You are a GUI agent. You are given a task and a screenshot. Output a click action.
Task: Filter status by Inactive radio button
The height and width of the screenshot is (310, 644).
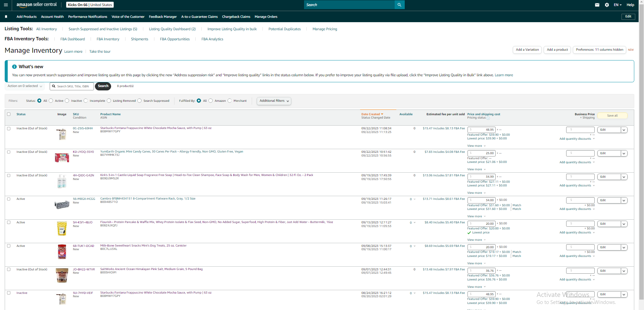coord(67,101)
